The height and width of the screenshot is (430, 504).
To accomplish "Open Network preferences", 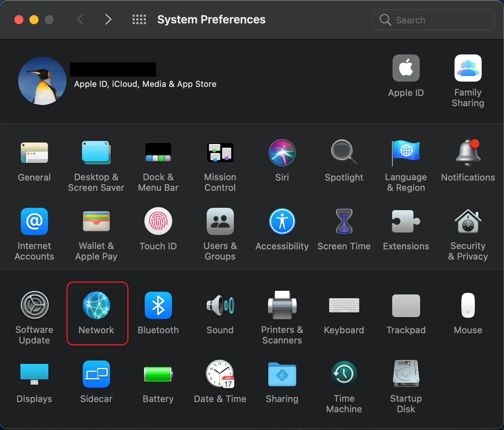I will point(97,313).
